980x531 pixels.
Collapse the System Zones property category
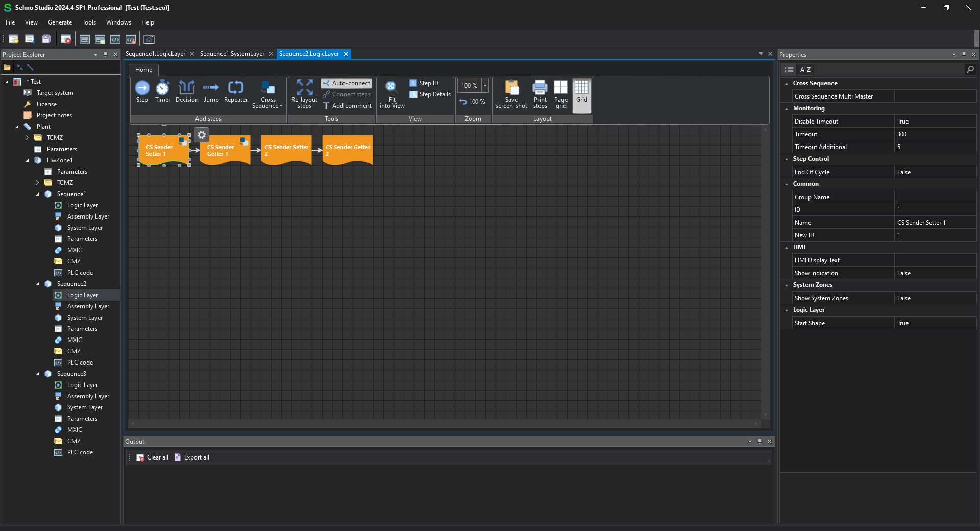[787, 285]
